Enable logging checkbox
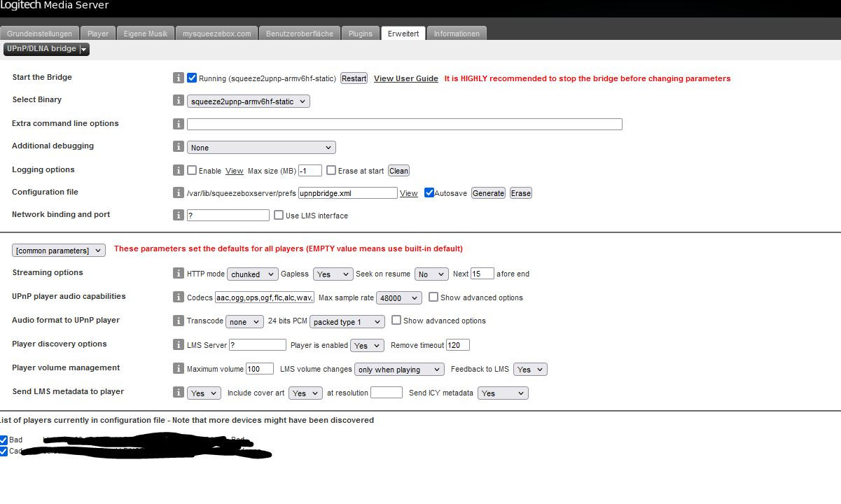The width and height of the screenshot is (841, 504). click(192, 170)
